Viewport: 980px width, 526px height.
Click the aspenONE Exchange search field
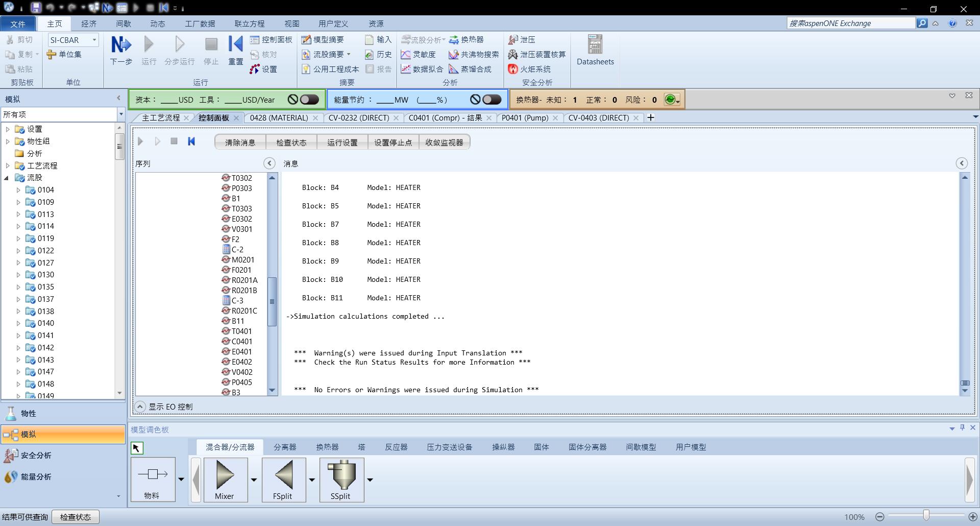(x=851, y=23)
